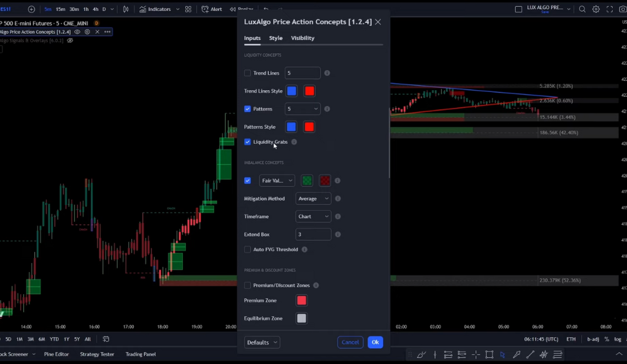Click the bar comparison icon next to timeframes
This screenshot has width=627, height=364.
point(126,9)
